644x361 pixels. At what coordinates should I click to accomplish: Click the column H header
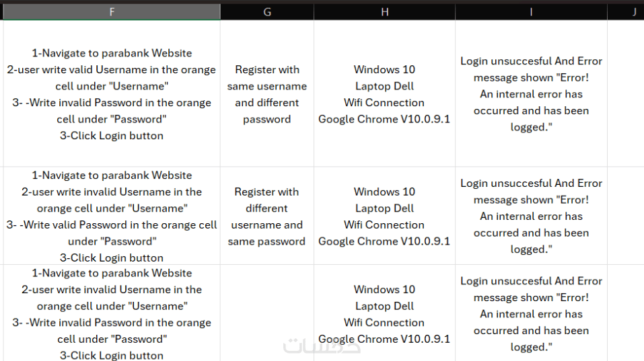tap(384, 12)
